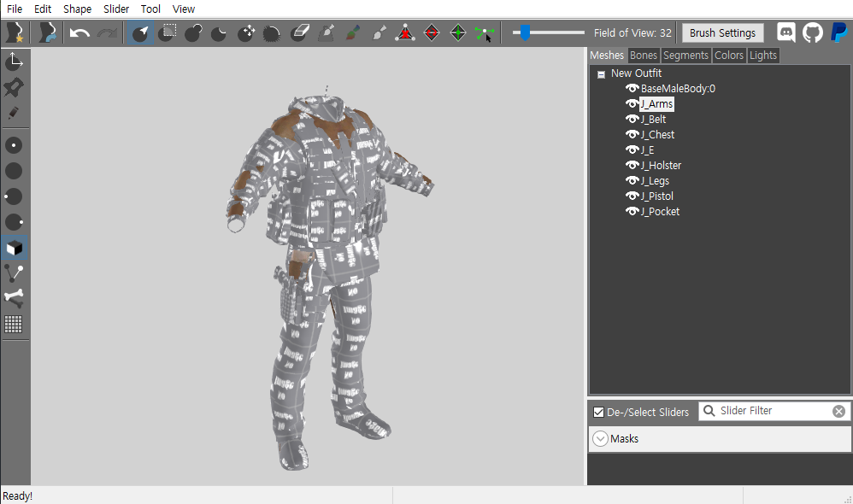Screen dimensions: 853x504
Task: Click the bone icon in left sidebar
Action: tap(14, 298)
